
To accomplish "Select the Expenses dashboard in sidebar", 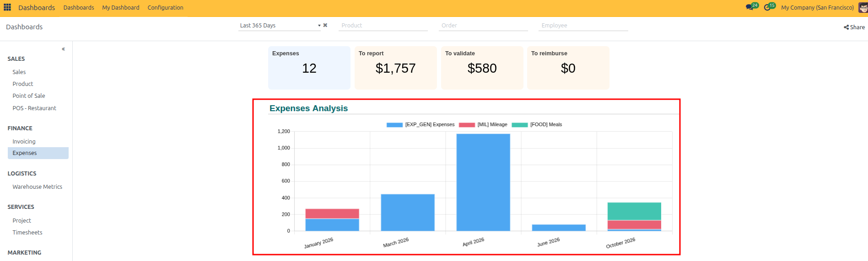I will click(38, 153).
